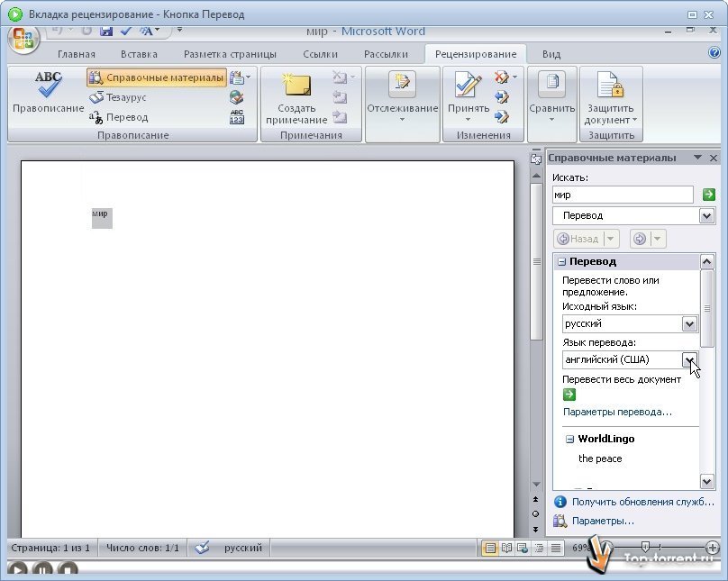Click the Назад back button
Screen dimensions: 728x581
click(x=578, y=239)
